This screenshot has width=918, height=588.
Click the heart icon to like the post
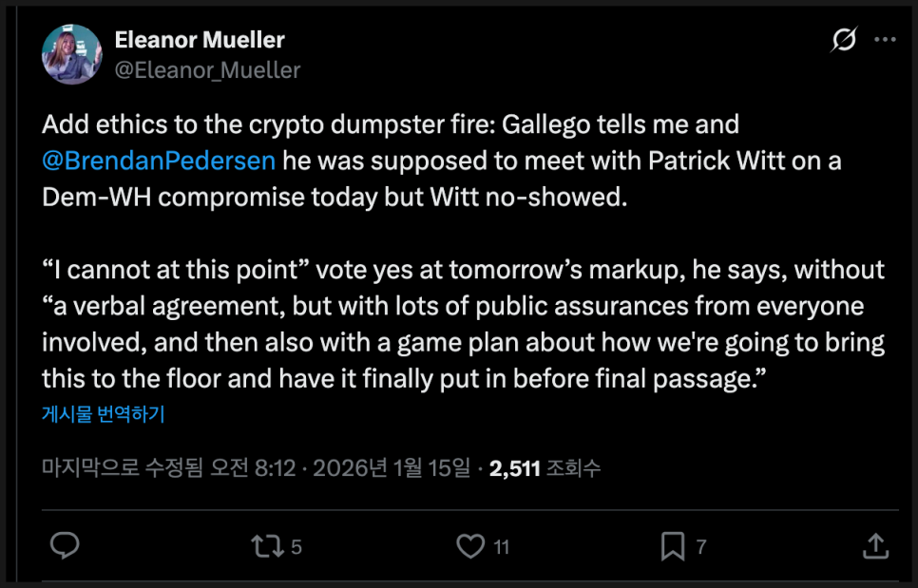(x=470, y=545)
